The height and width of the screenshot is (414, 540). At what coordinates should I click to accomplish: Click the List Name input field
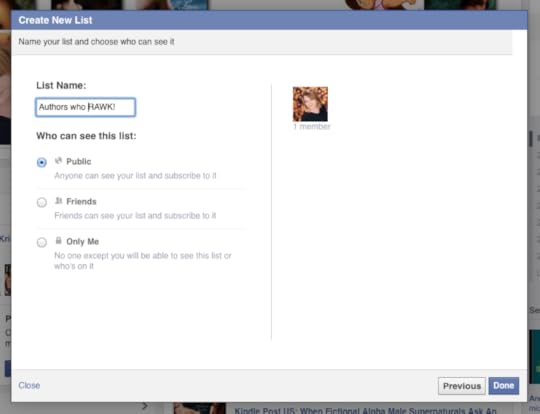[85, 107]
